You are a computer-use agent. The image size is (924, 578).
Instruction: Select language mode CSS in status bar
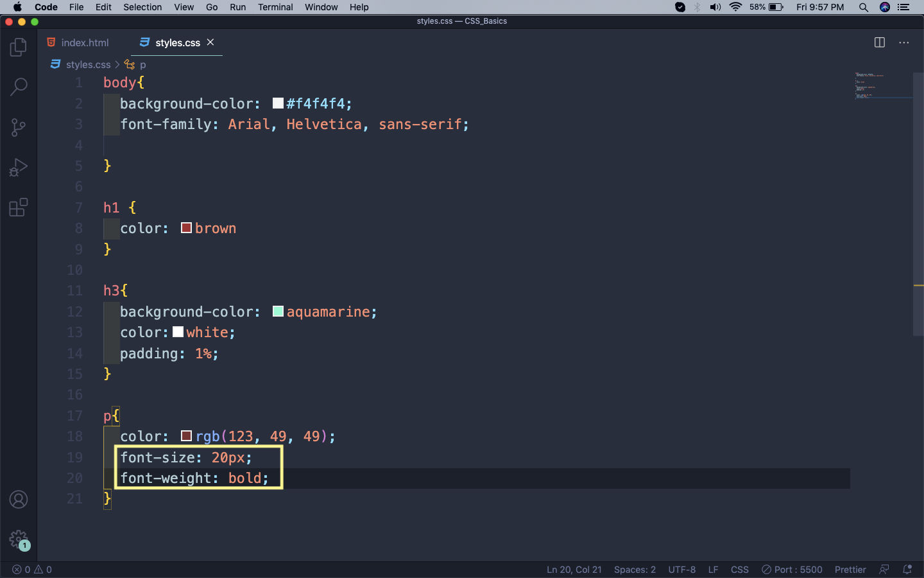click(x=740, y=570)
